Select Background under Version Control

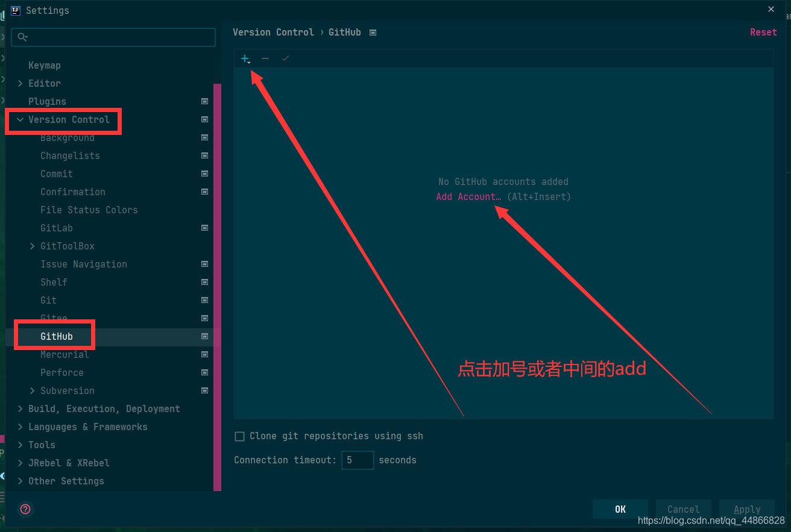tap(68, 138)
